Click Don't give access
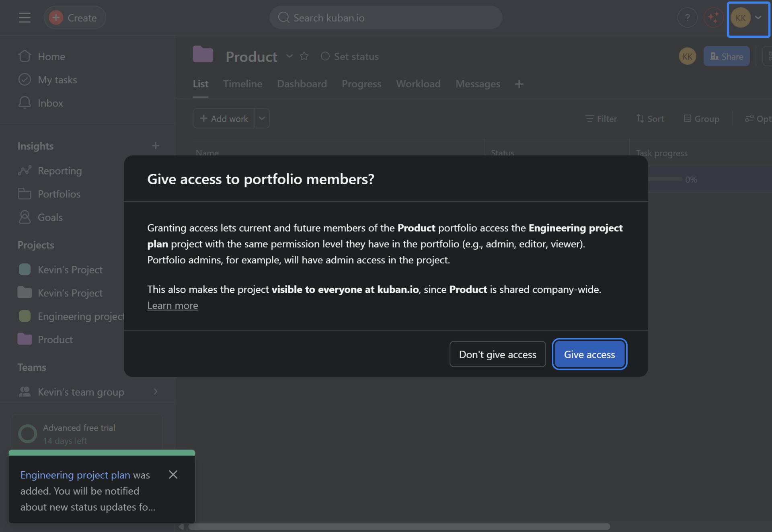Image resolution: width=772 pixels, height=532 pixels. [497, 354]
